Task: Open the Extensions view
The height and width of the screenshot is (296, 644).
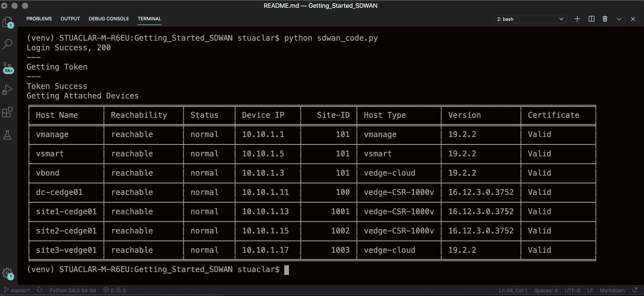Action: tap(7, 112)
